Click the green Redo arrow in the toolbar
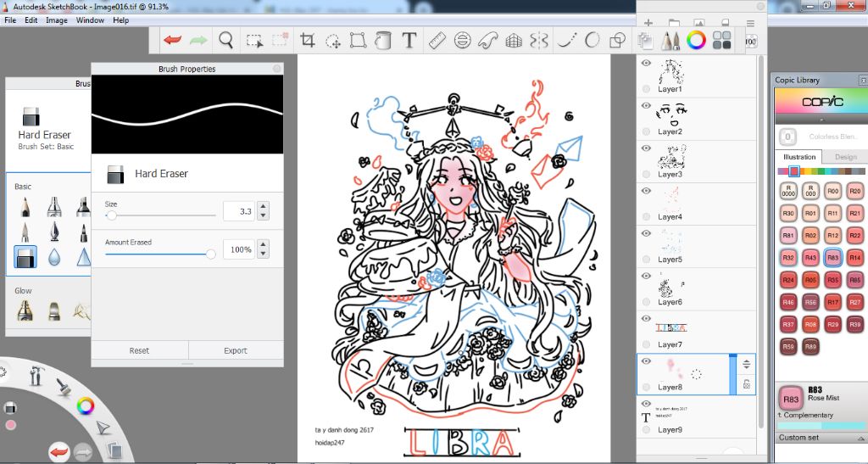The image size is (868, 464). pyautogui.click(x=198, y=40)
